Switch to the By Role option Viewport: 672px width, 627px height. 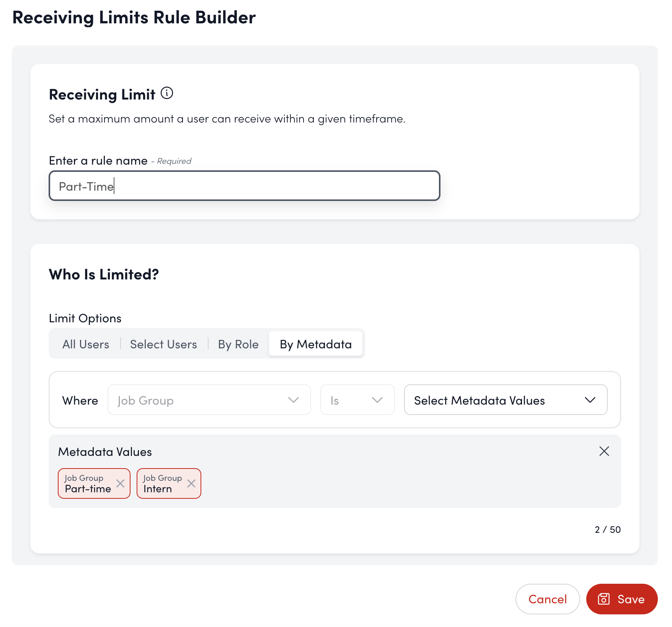pyautogui.click(x=238, y=344)
